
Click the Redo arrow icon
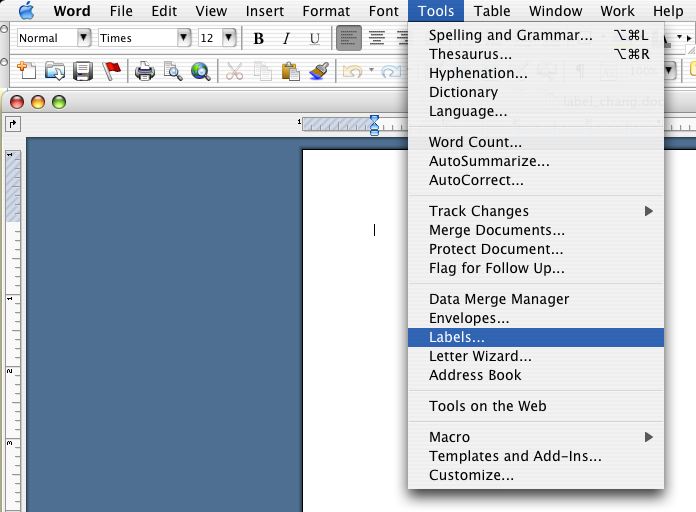click(392, 71)
